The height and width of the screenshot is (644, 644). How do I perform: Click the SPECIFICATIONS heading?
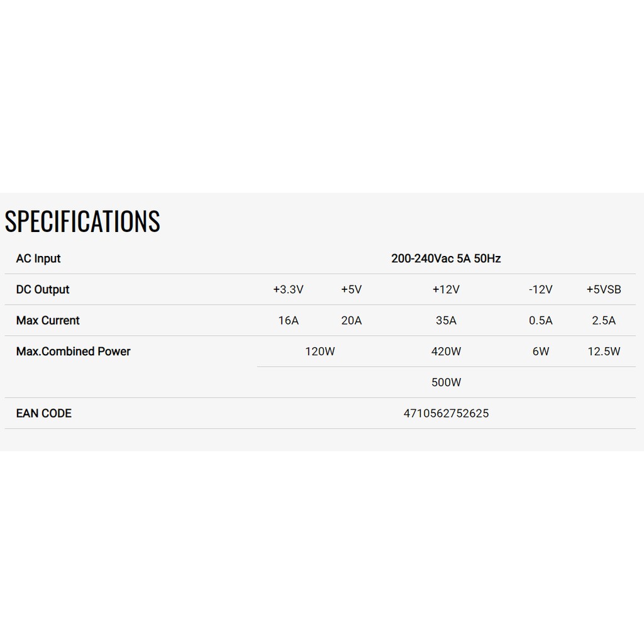(82, 221)
